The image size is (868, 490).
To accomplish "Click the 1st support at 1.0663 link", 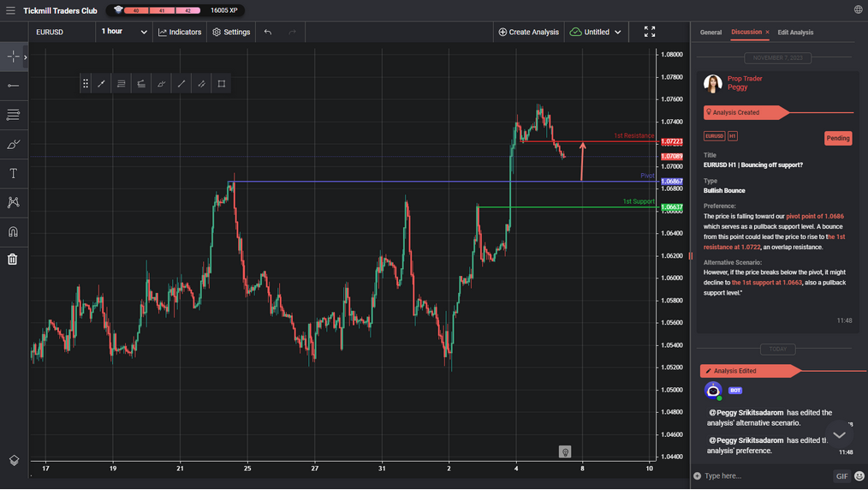I will coord(767,283).
